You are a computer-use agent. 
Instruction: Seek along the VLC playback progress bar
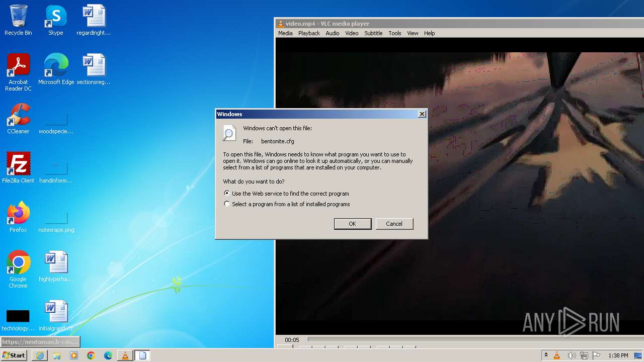click(475, 340)
